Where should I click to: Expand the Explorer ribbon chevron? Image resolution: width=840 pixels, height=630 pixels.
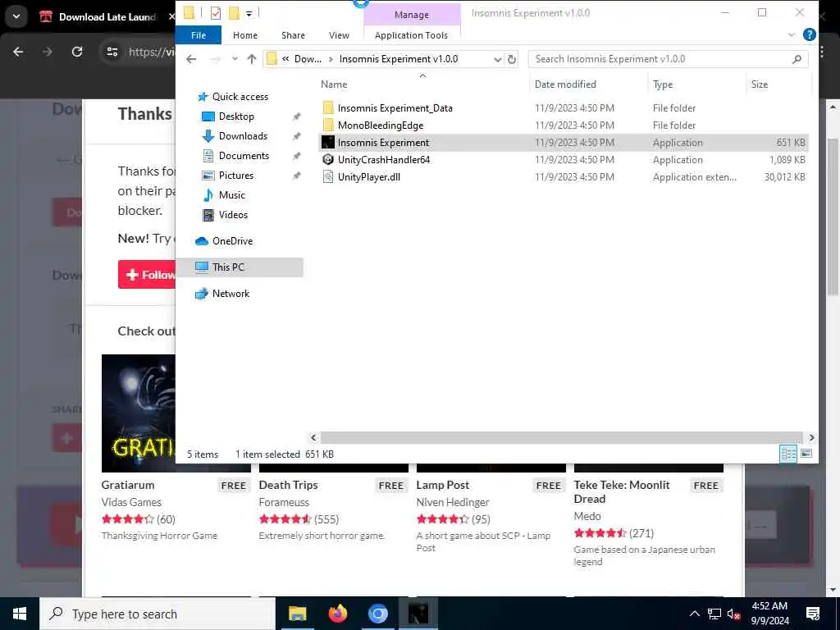click(x=792, y=34)
